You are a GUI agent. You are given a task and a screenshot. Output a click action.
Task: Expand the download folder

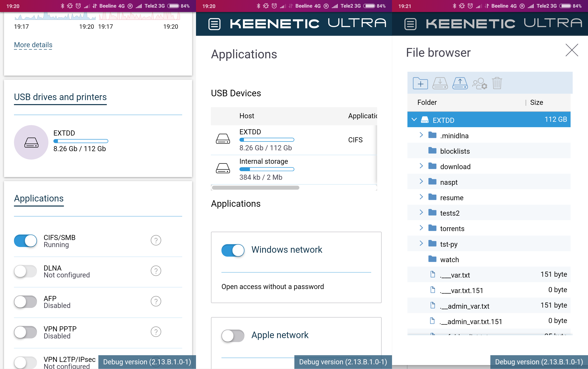tap(421, 166)
